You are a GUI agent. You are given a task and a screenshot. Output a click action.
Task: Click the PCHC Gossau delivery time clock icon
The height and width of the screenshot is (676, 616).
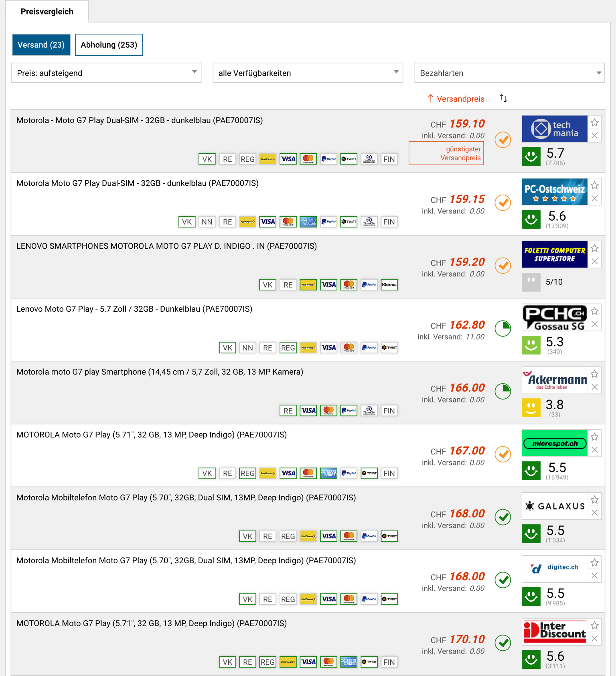click(503, 328)
